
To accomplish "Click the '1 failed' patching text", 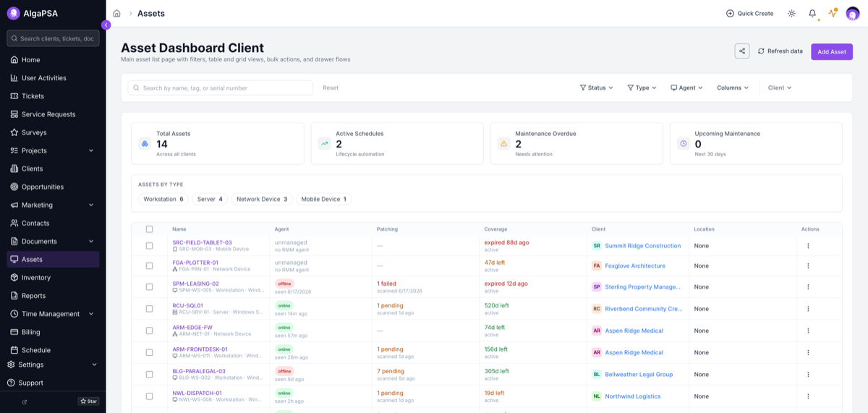I will 387,284.
